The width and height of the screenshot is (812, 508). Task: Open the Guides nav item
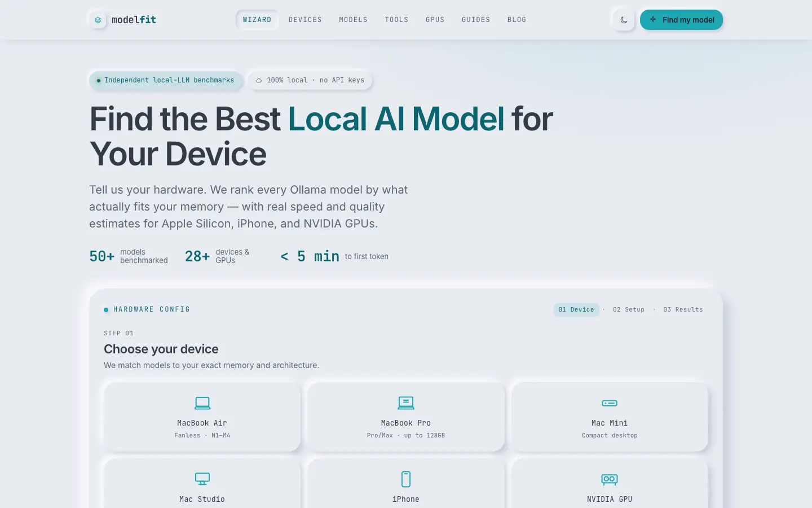(476, 20)
